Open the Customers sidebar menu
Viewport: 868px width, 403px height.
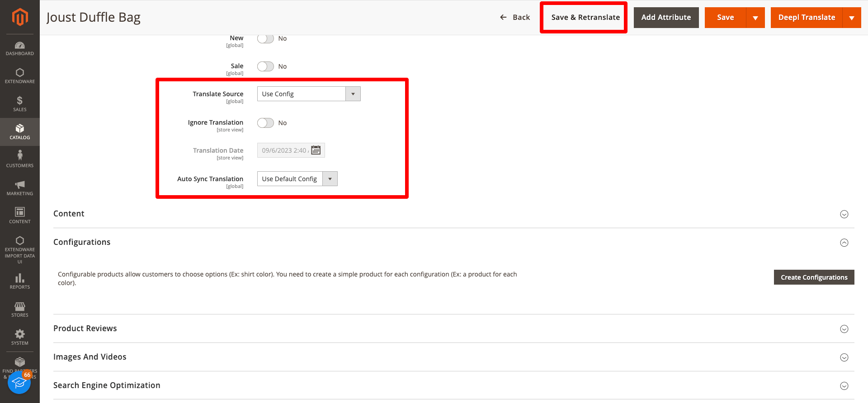pyautogui.click(x=20, y=160)
